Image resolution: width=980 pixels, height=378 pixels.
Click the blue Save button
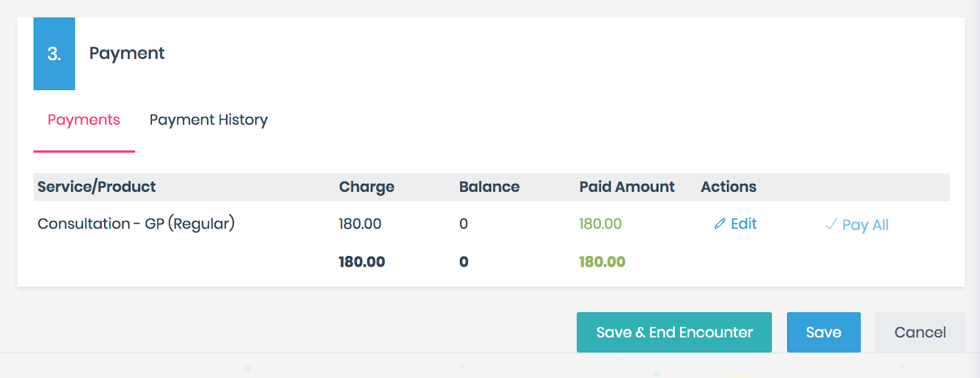(x=823, y=332)
